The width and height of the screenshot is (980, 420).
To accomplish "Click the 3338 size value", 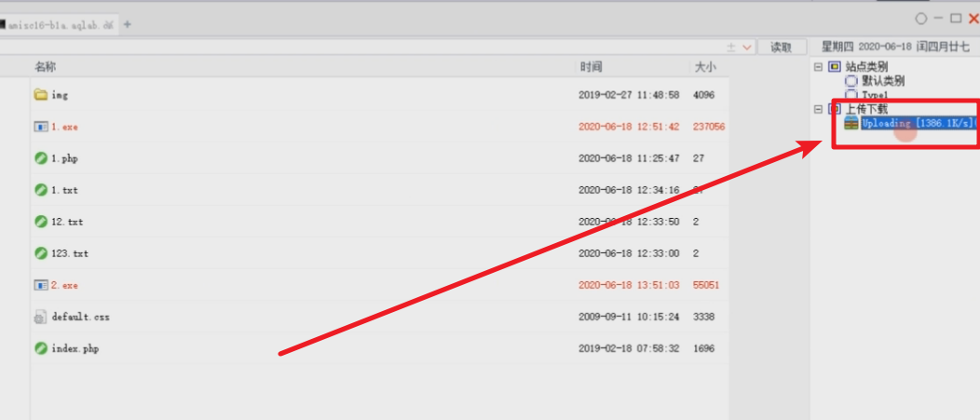I will (x=703, y=317).
